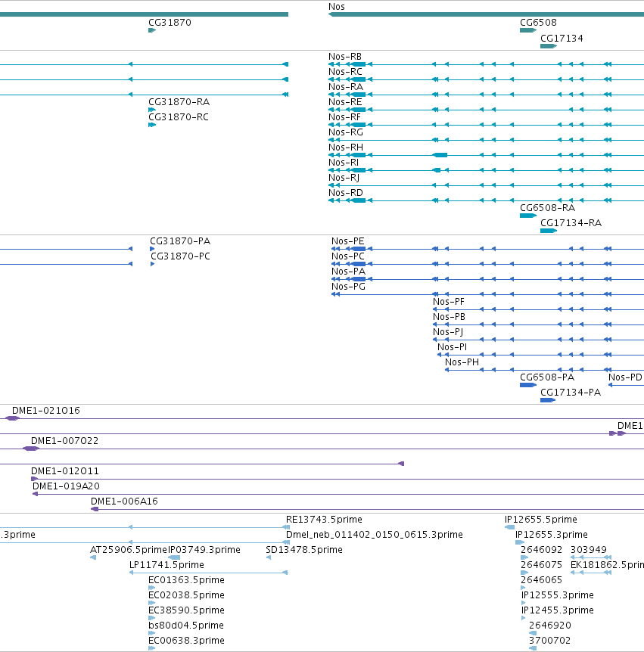Select the RE13743.5prime EST label

[x=324, y=520]
